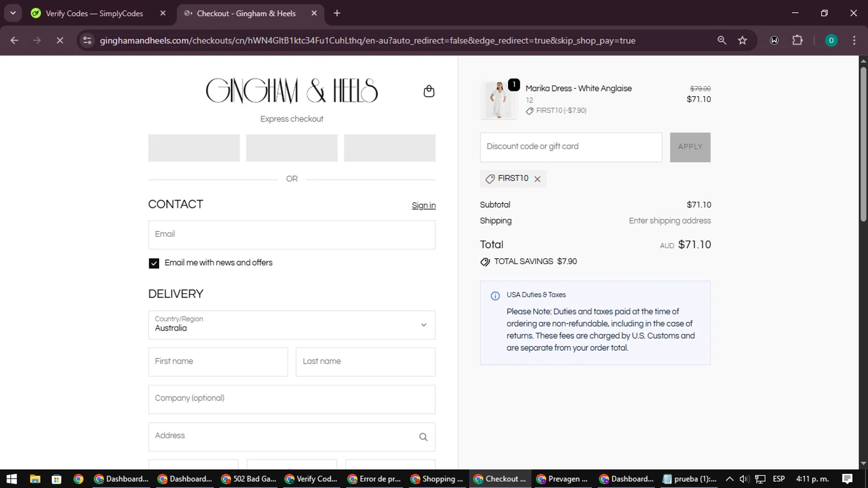Viewport: 868px width, 488px height.
Task: Focus the Discount code or gift card field
Action: (571, 147)
